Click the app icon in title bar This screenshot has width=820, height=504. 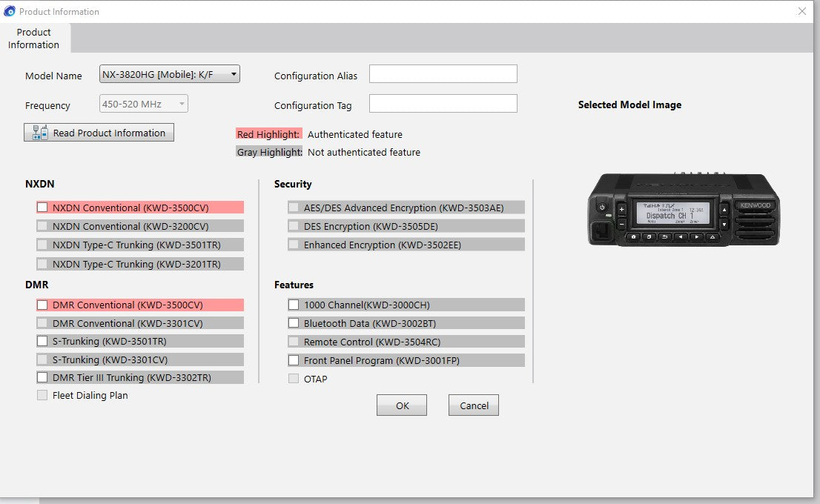[10, 11]
